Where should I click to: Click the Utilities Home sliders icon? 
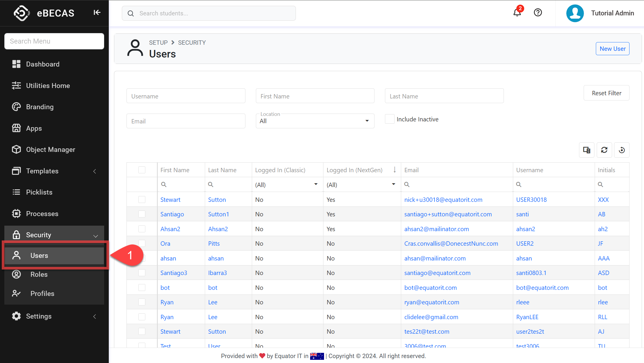(16, 86)
